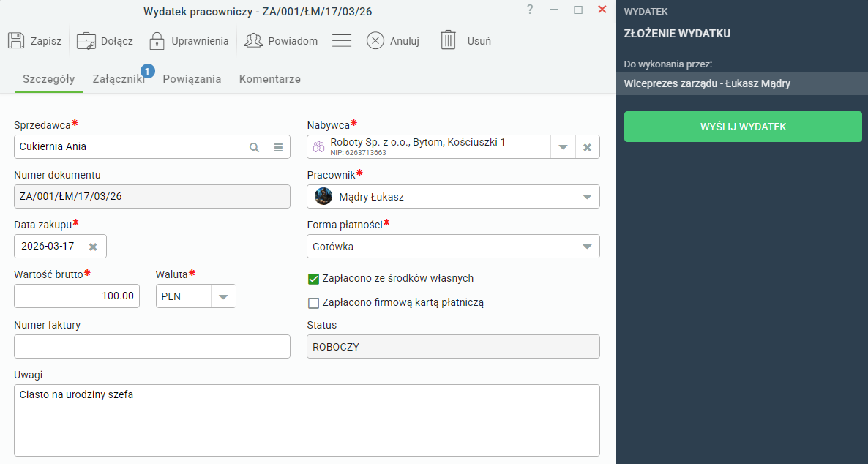Viewport: 868px width, 464px height.
Task: Open the Komentarze tab
Action: (x=269, y=79)
